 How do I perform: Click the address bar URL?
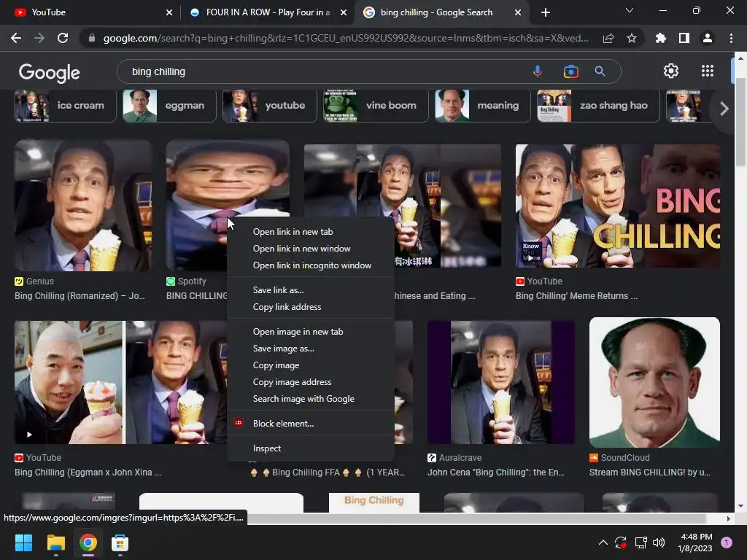tap(345, 38)
